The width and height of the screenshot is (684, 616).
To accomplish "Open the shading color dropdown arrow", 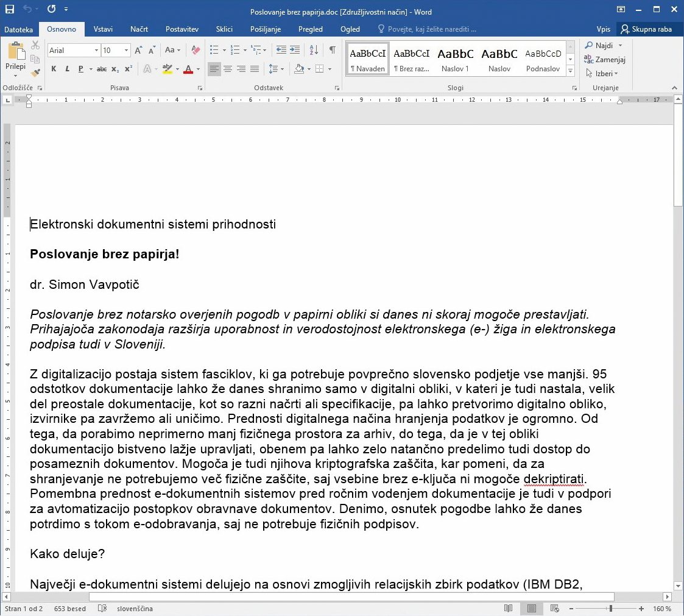I will pyautogui.click(x=309, y=69).
